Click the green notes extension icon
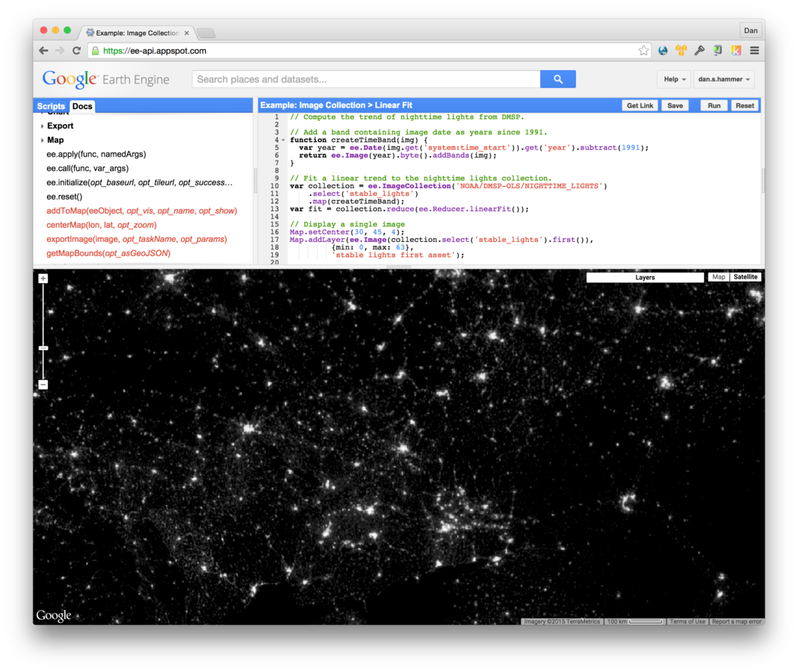798x672 pixels. tap(717, 50)
